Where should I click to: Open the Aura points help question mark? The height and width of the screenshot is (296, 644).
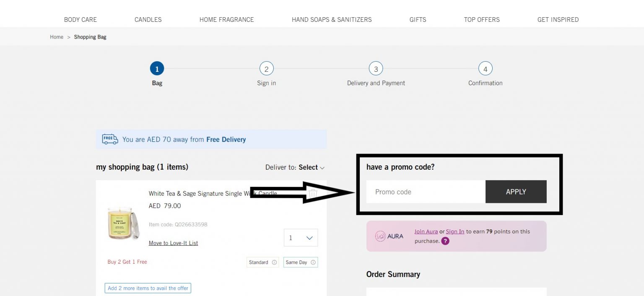[x=445, y=241]
